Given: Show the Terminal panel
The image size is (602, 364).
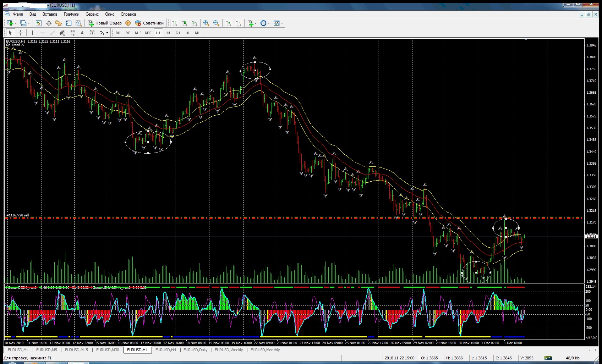Looking at the screenshot, I should click(x=69, y=23).
